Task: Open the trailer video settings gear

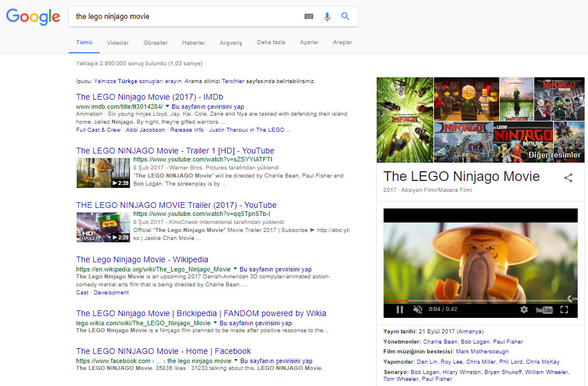Action: [x=524, y=309]
